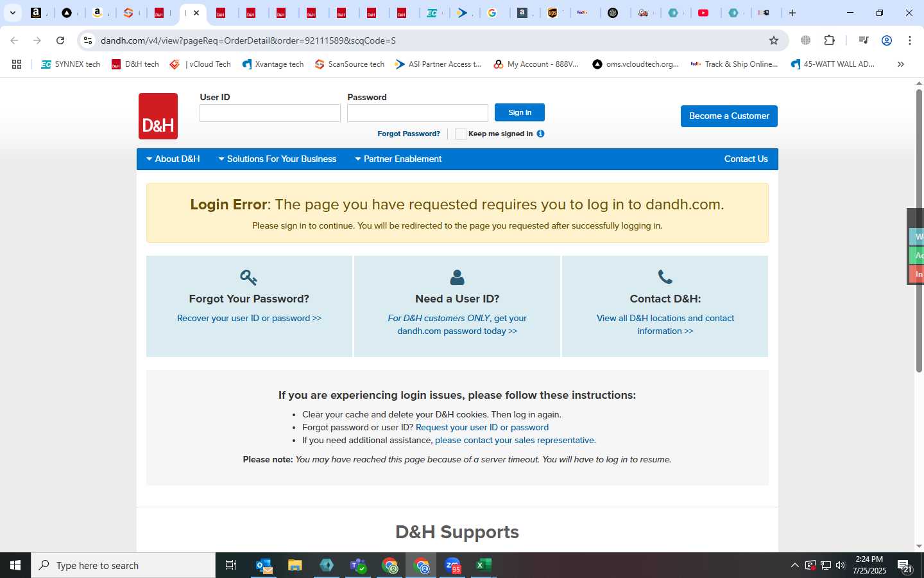Toggle the Keep me signed in checkbox
The height and width of the screenshot is (578, 924).
tap(460, 134)
